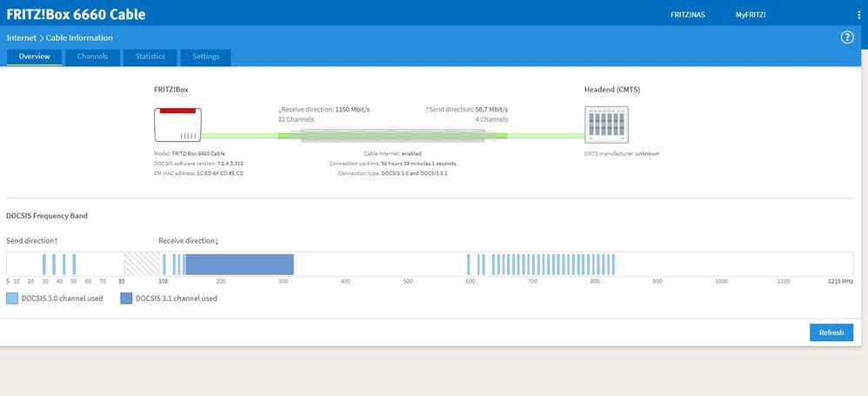Click Cable Information breadcrumb
This screenshot has height=396, width=868.
[x=79, y=37]
